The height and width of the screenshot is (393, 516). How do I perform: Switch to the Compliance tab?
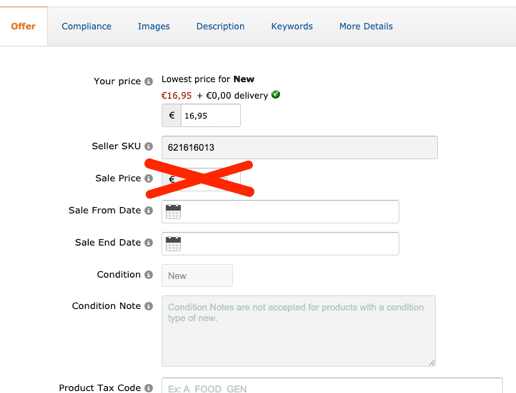click(86, 26)
